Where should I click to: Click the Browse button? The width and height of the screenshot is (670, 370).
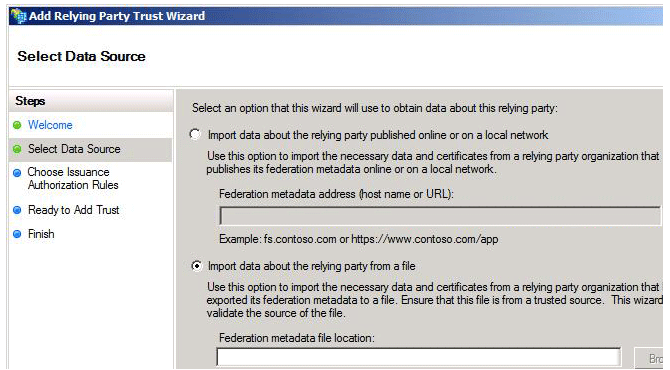pos(649,358)
